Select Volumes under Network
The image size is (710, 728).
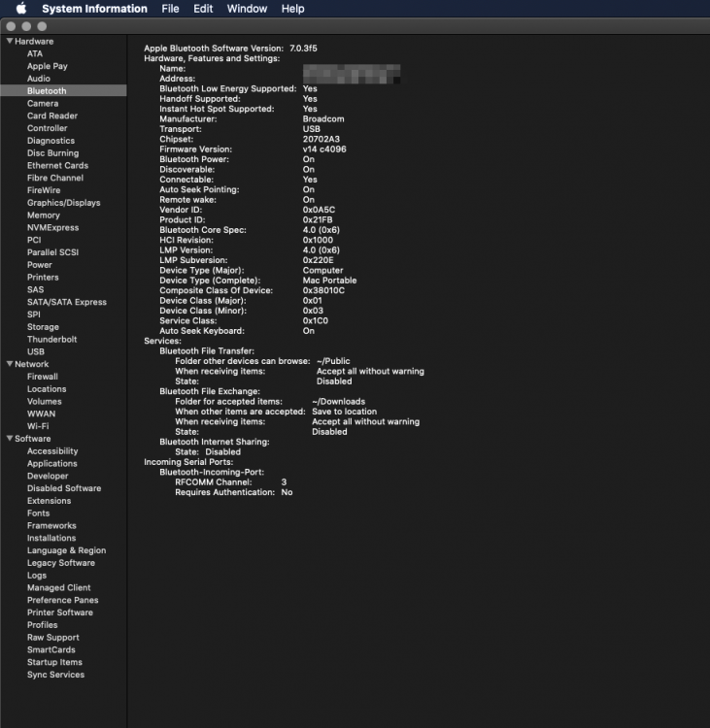44,402
